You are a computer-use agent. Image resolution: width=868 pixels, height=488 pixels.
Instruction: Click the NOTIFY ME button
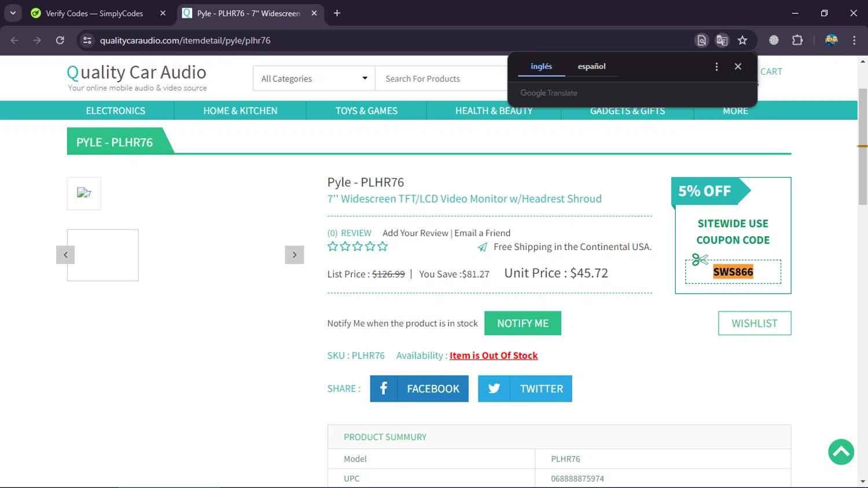click(523, 323)
